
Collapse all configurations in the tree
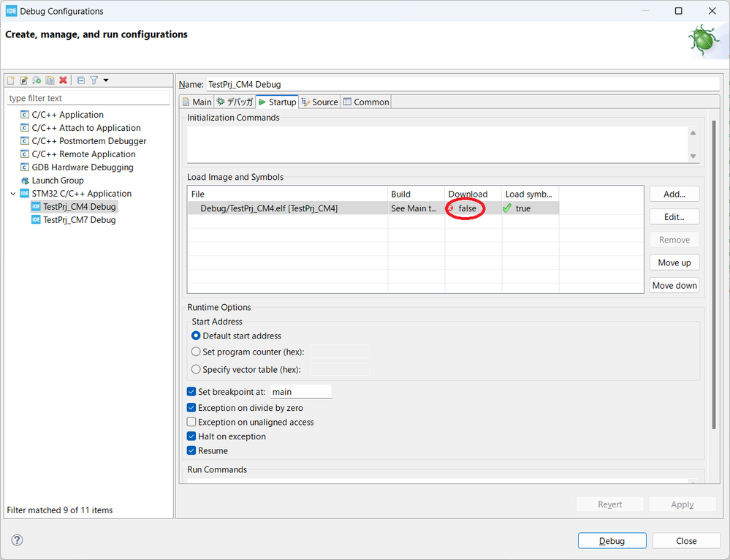click(80, 80)
